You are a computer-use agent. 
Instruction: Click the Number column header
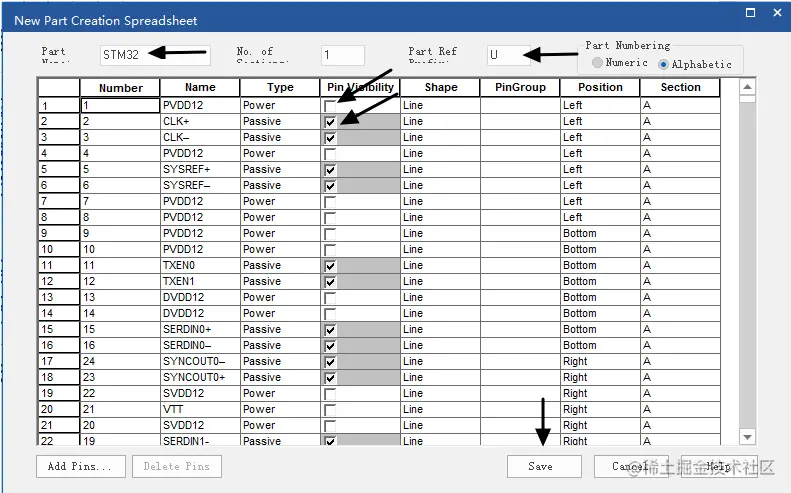click(x=120, y=88)
